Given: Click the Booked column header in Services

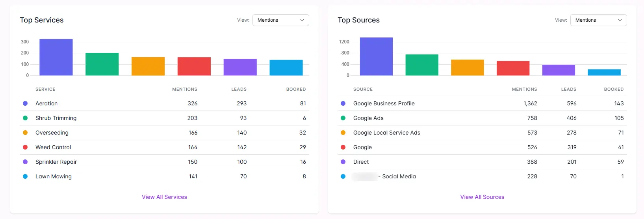Looking at the screenshot, I should click(x=296, y=89).
